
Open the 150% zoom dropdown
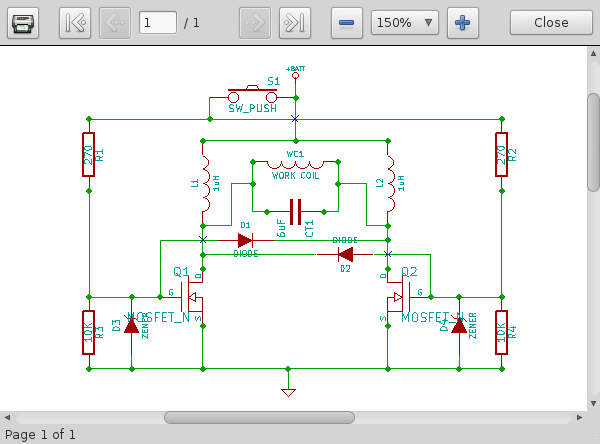point(405,23)
